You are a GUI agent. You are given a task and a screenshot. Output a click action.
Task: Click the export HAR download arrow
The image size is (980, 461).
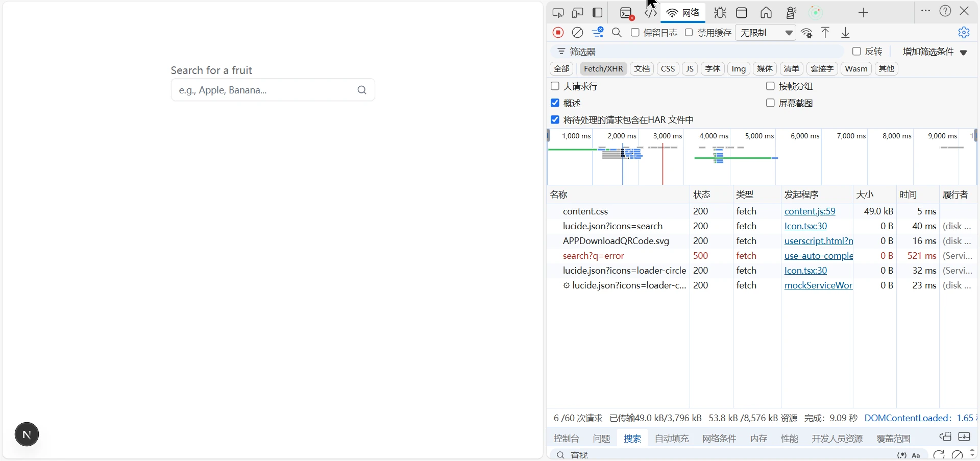(x=845, y=33)
